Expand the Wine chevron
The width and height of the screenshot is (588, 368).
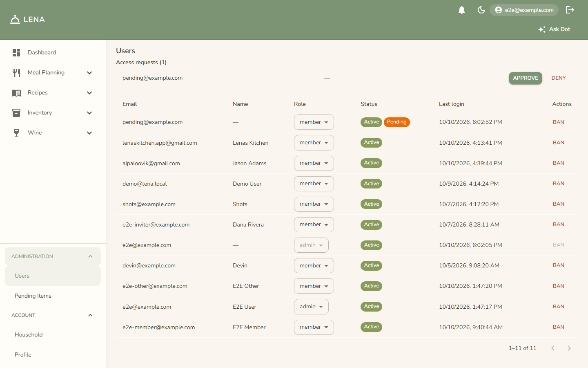coord(89,133)
